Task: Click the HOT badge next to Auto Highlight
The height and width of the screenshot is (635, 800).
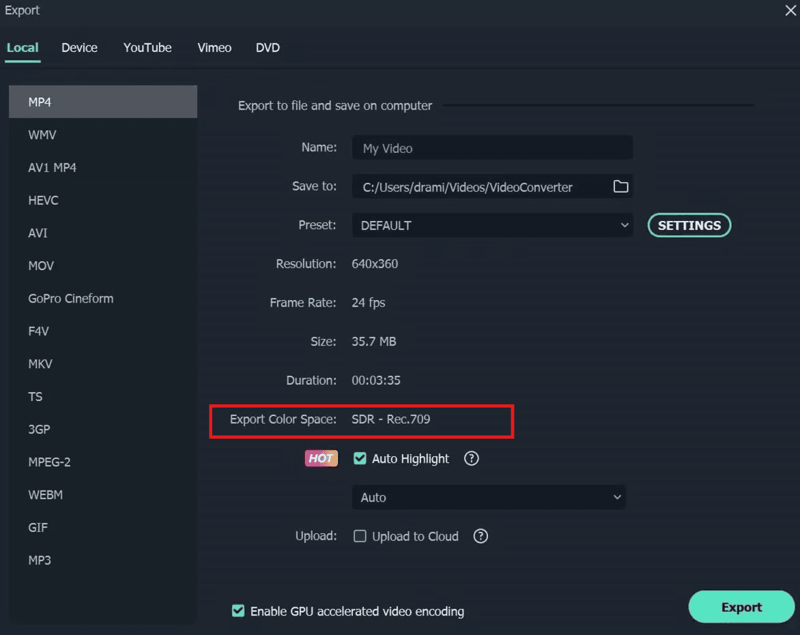Action: coord(320,458)
